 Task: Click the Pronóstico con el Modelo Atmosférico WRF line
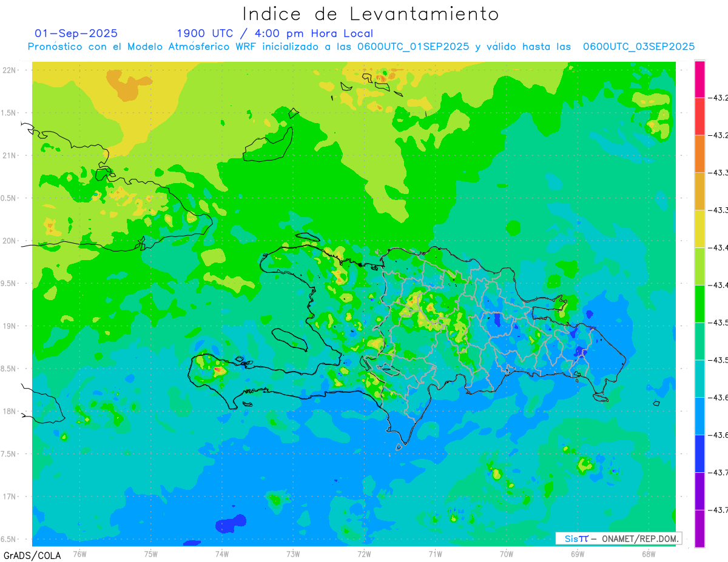(361, 47)
